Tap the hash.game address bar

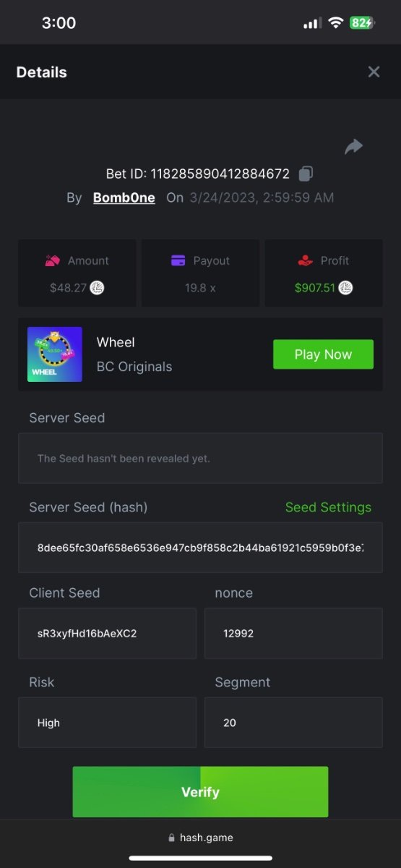point(200,838)
